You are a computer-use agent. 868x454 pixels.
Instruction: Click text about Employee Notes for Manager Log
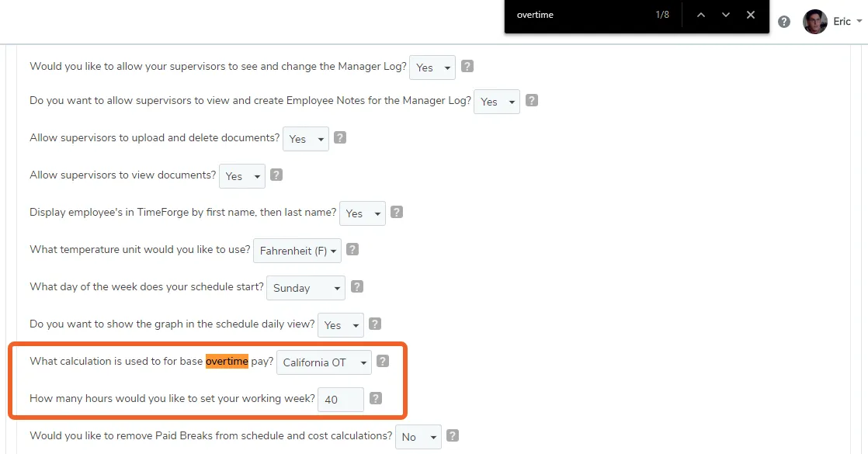[x=250, y=101]
